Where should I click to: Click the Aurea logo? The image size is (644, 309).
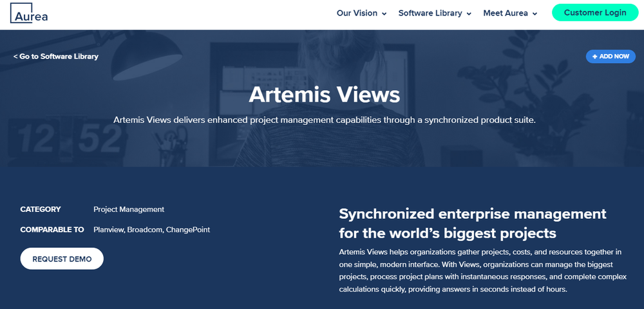coord(29,13)
